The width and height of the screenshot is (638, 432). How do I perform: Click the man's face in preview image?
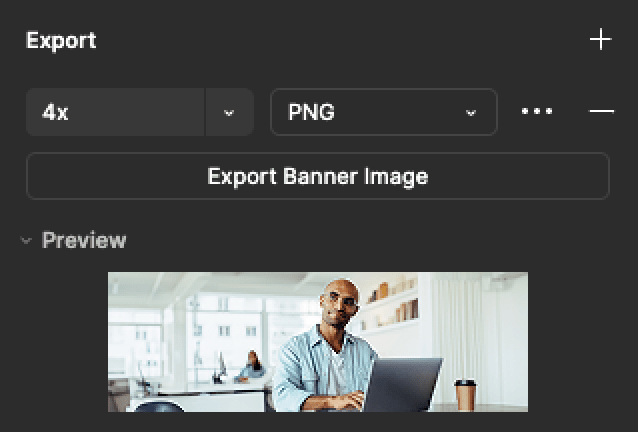tap(341, 304)
